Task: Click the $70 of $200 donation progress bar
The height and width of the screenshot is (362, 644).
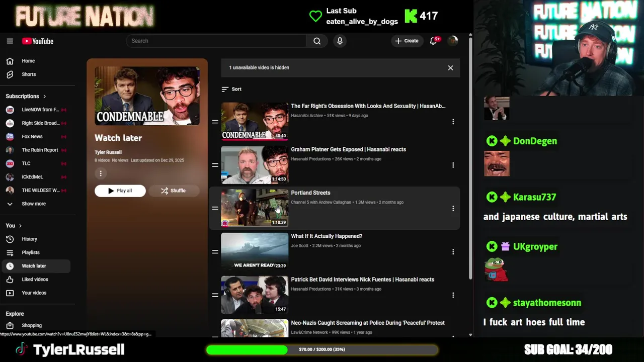Action: (x=322, y=349)
